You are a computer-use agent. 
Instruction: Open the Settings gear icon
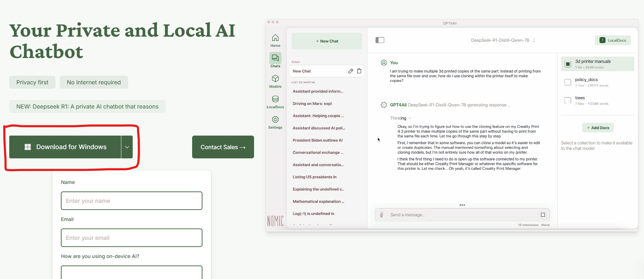coord(275,120)
